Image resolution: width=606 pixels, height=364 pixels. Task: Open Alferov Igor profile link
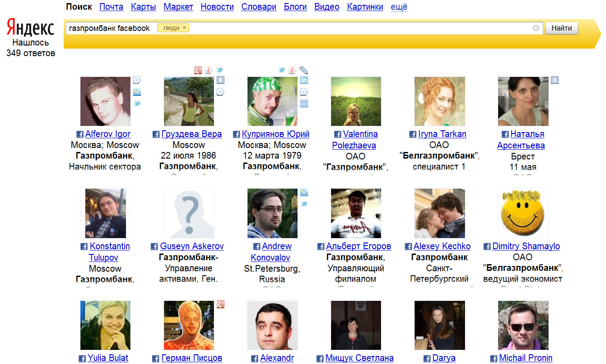108,134
